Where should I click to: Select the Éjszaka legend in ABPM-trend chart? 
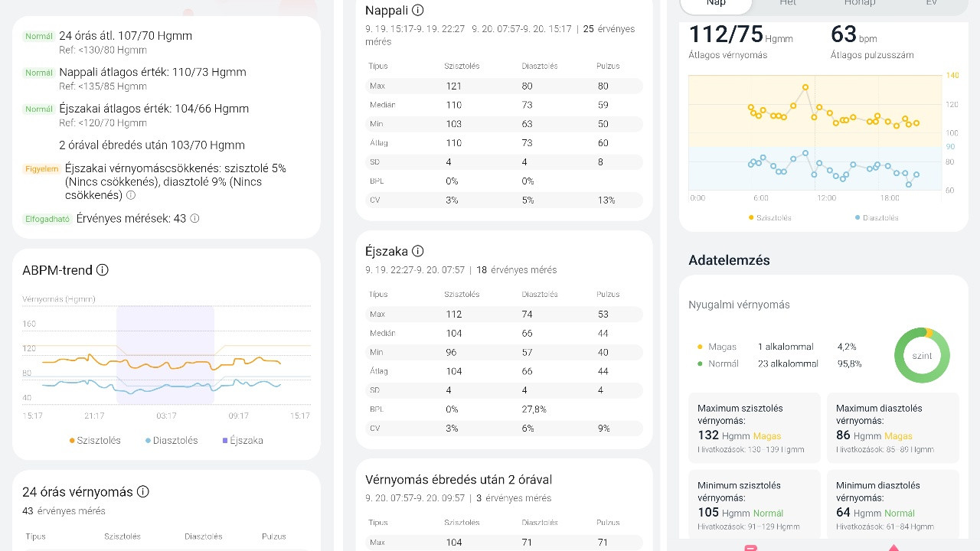[x=243, y=440]
